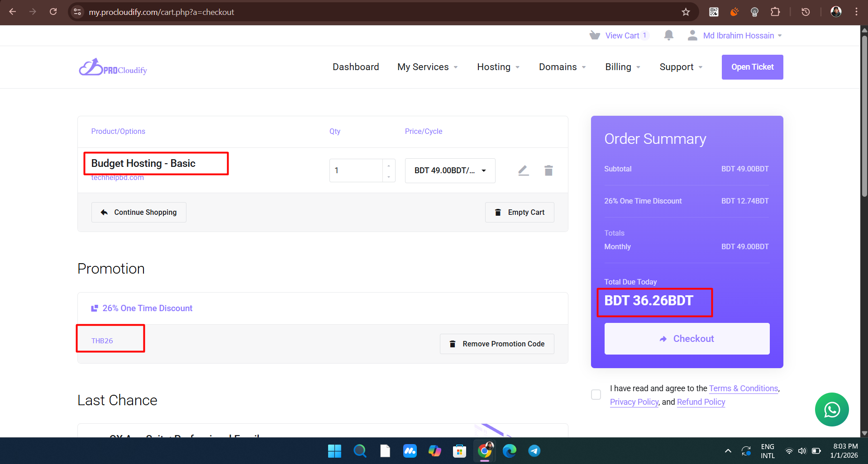Expand the My Services menu

click(x=427, y=67)
